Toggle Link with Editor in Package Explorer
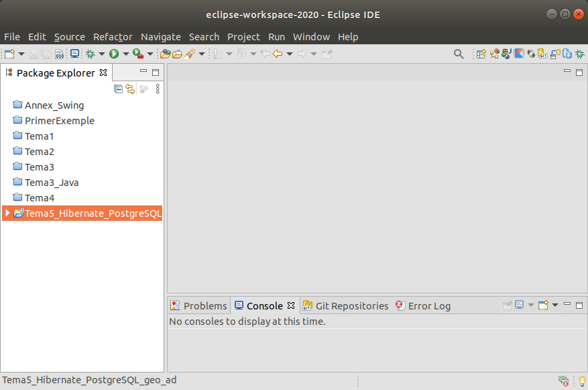 pos(130,89)
